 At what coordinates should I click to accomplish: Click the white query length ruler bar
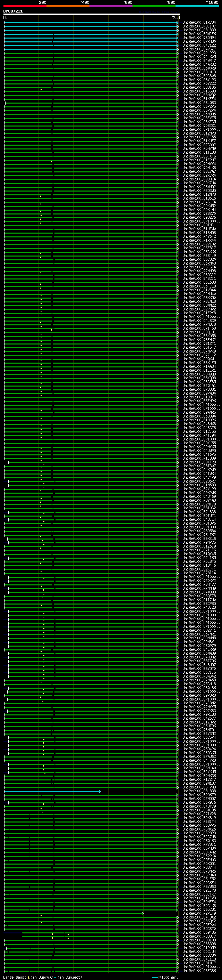click(92, 14)
